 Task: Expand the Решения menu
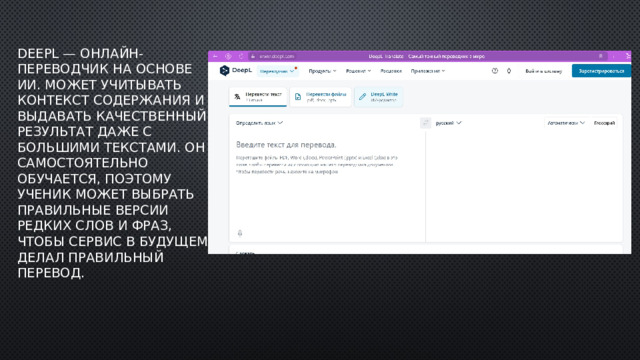tap(358, 71)
